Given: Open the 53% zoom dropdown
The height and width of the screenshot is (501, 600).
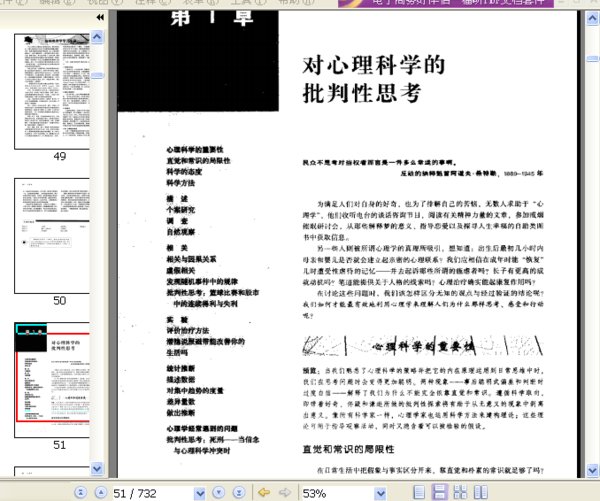Looking at the screenshot, I should pyautogui.click(x=380, y=493).
